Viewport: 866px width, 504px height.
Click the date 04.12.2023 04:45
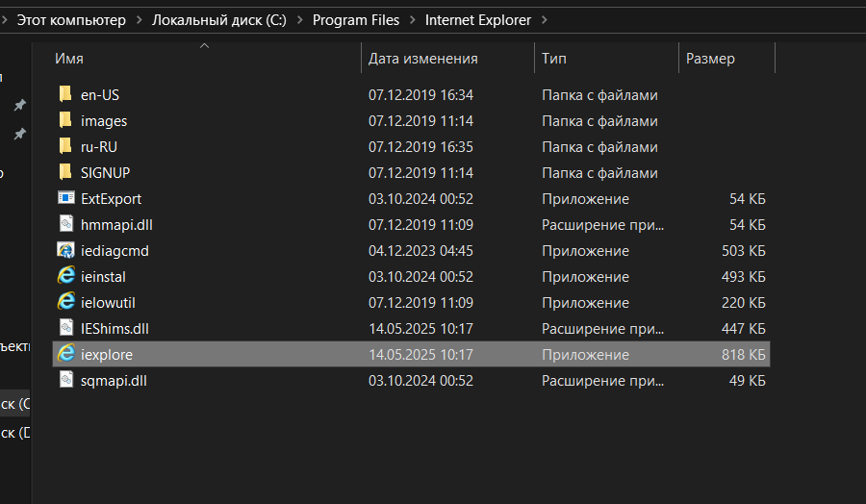click(420, 251)
